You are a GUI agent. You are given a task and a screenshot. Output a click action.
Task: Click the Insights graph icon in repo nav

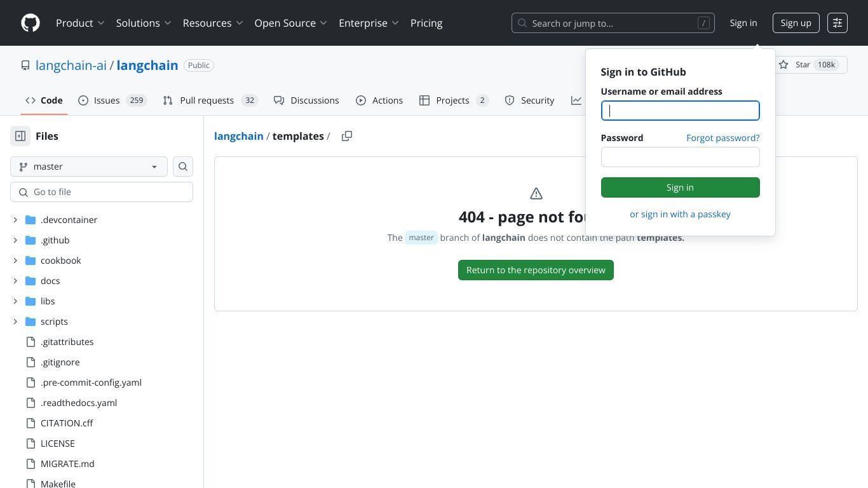point(576,100)
